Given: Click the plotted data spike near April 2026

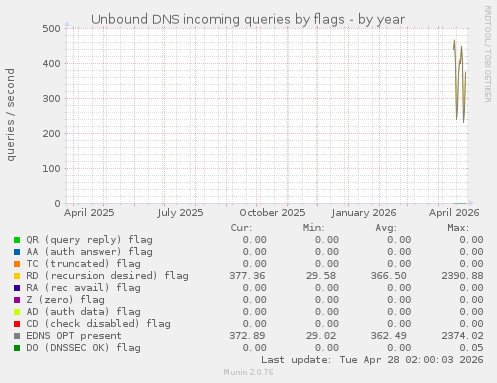Looking at the screenshot, I should pos(460,81).
